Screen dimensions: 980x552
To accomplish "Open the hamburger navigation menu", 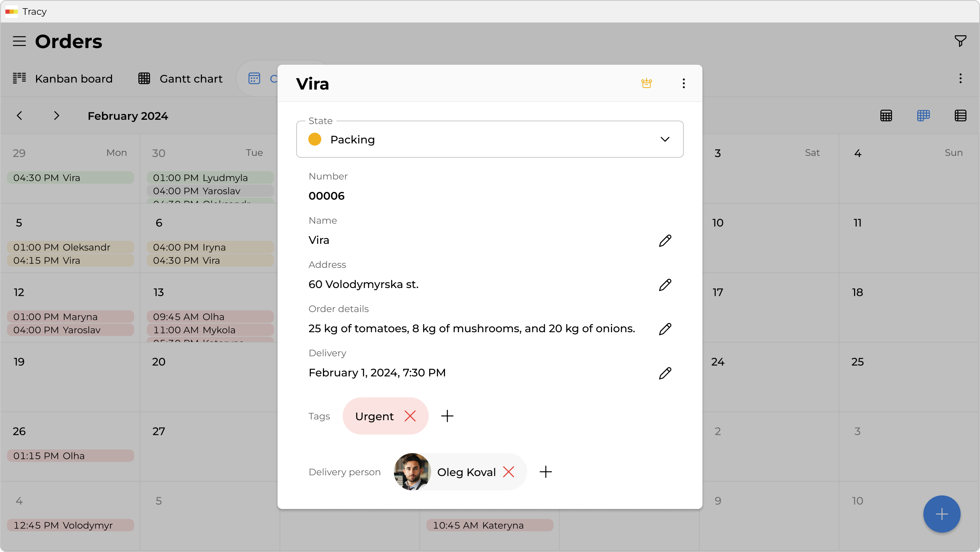I will (19, 41).
